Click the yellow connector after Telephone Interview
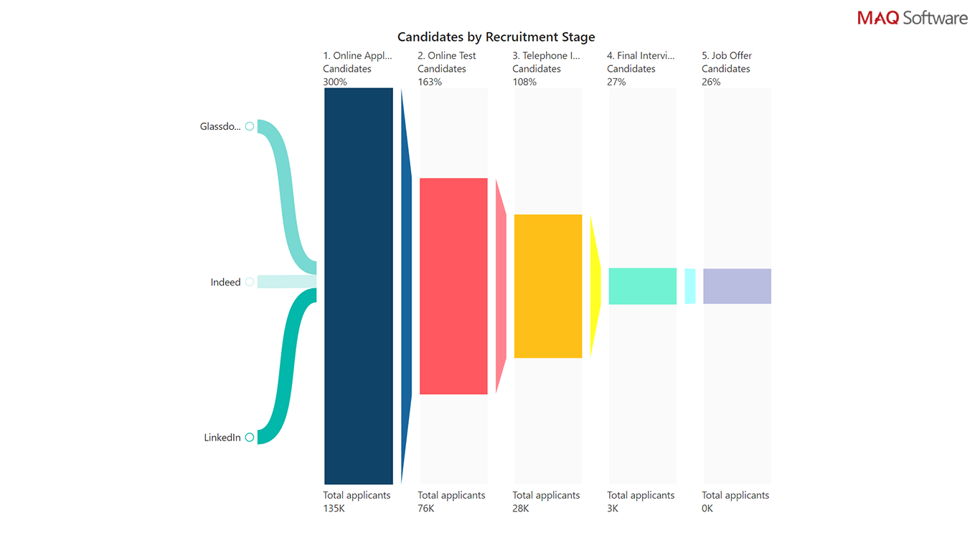Image resolution: width=980 pixels, height=551 pixels. coord(595,286)
